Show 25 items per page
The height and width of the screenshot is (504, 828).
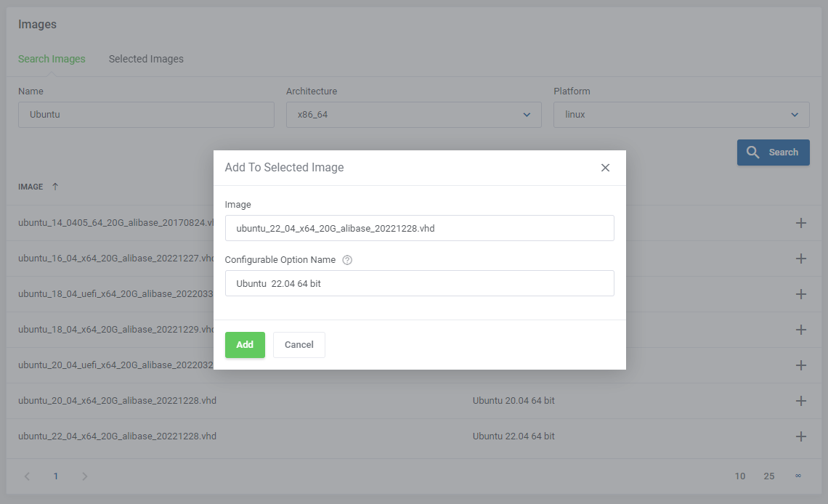pos(768,476)
